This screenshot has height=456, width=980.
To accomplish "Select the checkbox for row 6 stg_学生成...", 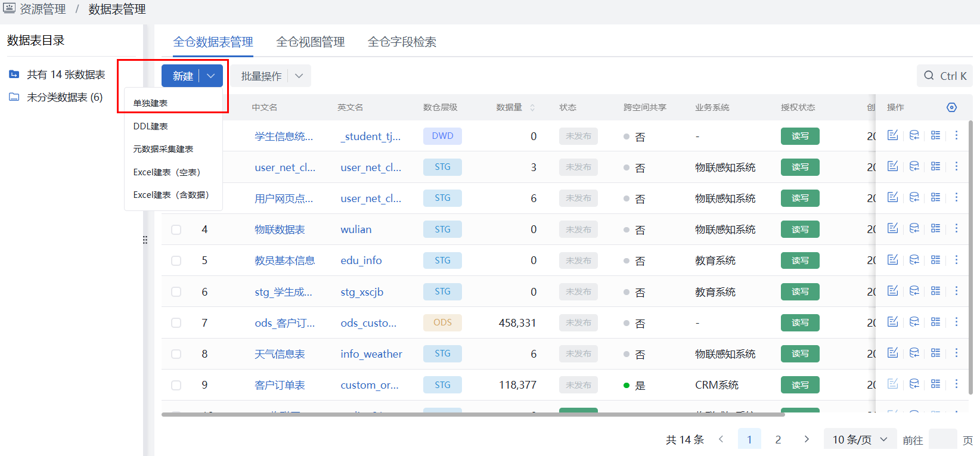I will [x=176, y=291].
